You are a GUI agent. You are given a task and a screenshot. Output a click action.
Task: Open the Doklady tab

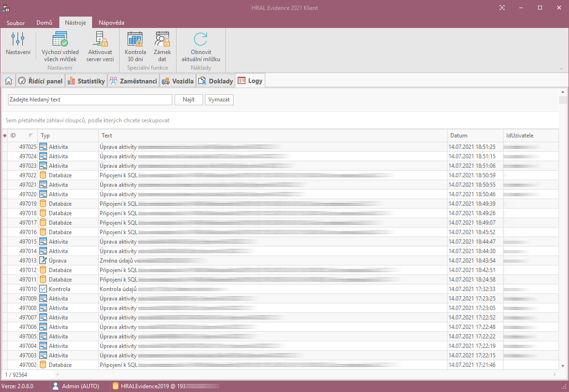(x=216, y=81)
